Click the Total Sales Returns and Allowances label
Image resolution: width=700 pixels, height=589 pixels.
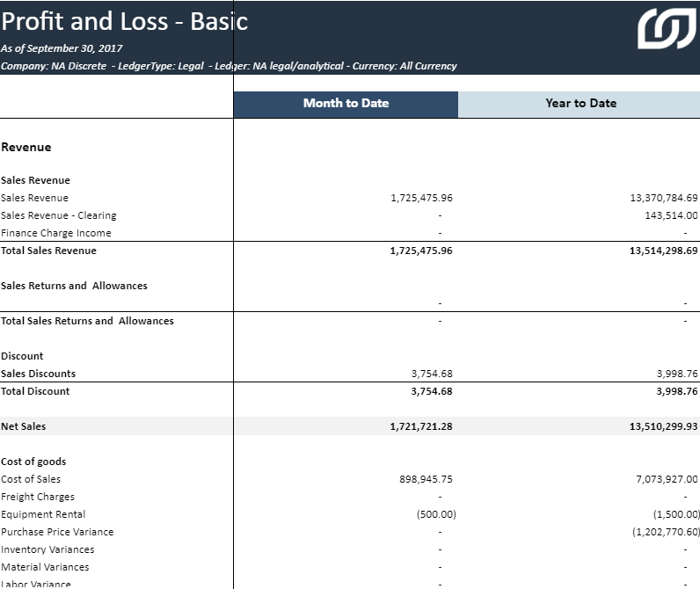coord(87,321)
